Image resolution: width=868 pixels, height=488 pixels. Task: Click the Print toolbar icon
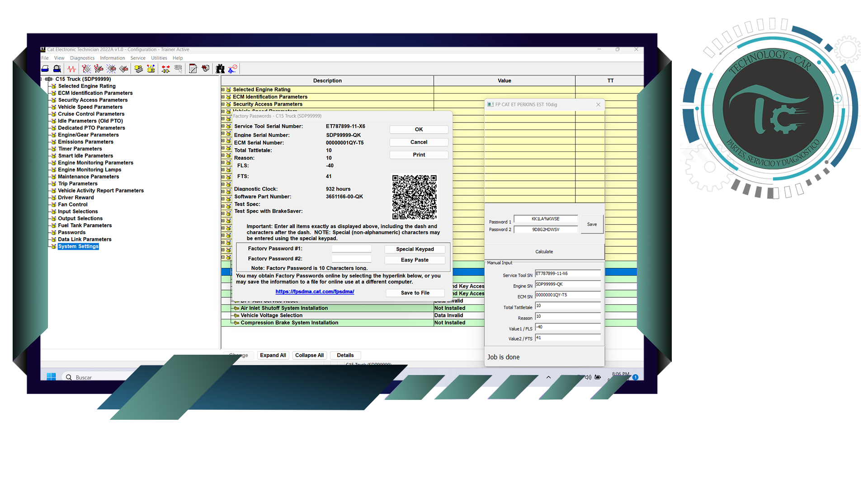tap(45, 69)
